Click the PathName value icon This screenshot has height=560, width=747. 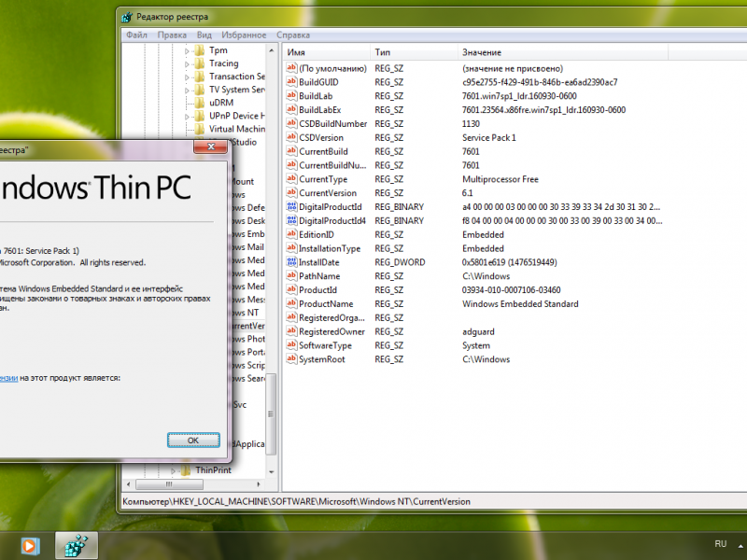[x=291, y=275]
